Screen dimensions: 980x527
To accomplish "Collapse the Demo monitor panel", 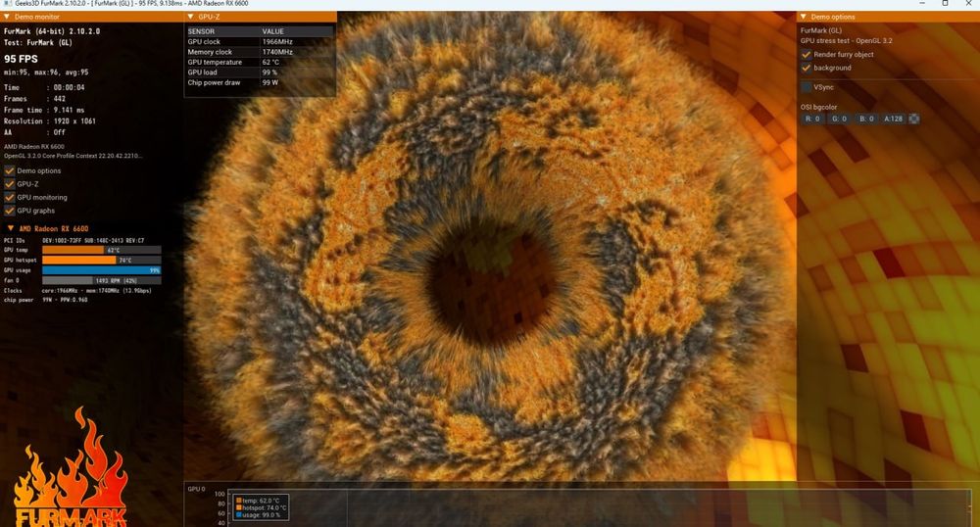I will pos(7,17).
